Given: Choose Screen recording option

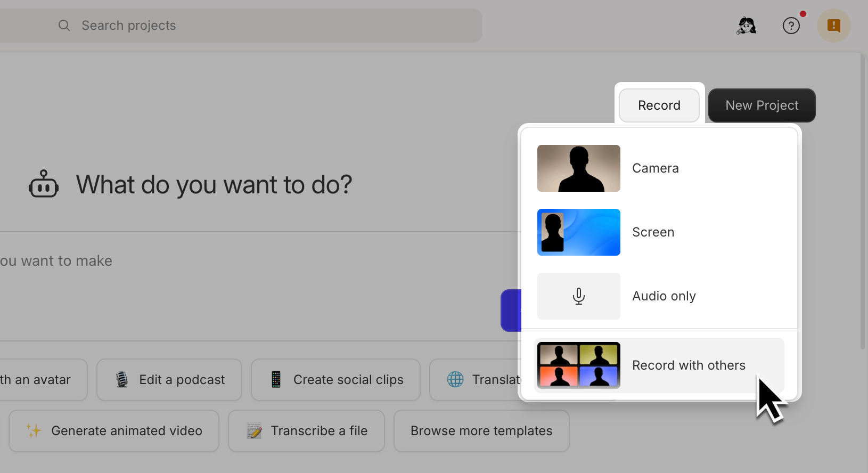Looking at the screenshot, I should (653, 232).
